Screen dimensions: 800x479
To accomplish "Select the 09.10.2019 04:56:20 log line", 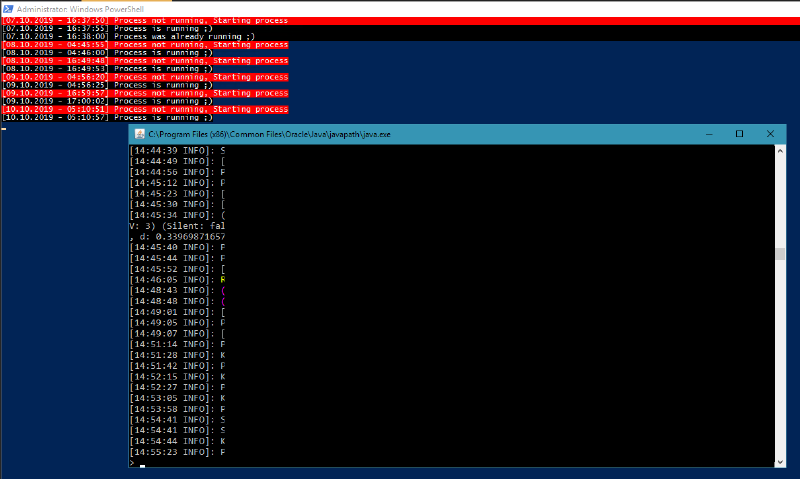I will pyautogui.click(x=145, y=77).
